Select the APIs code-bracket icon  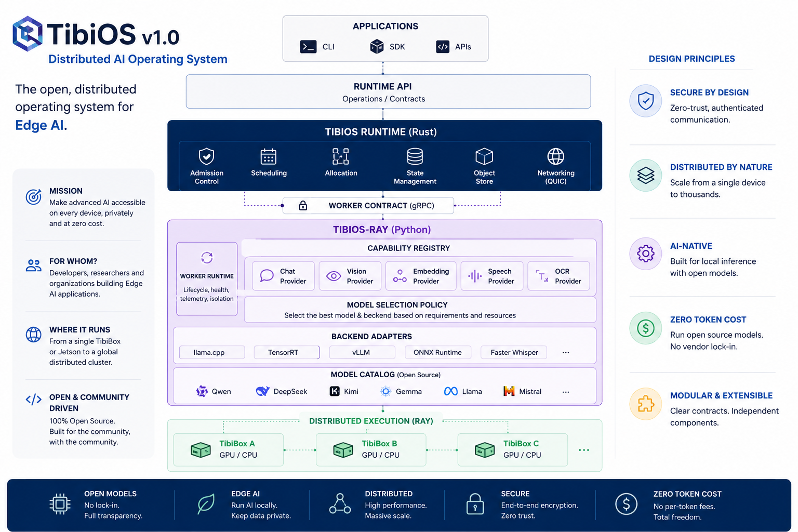click(x=443, y=47)
